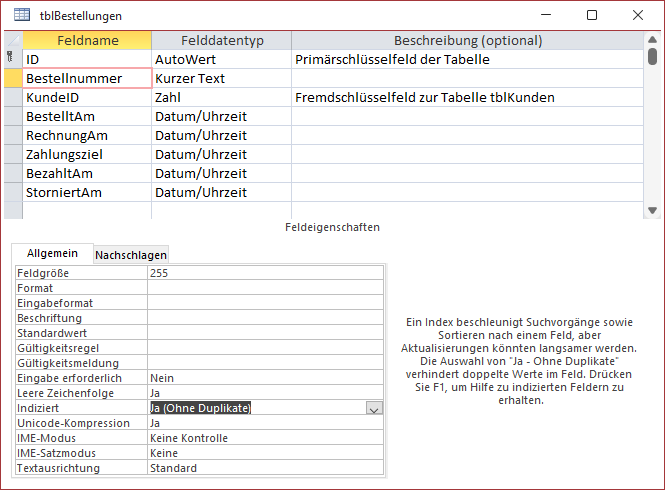Click the Textausrichtung value Standard
The width and height of the screenshot is (665, 490).
(265, 468)
